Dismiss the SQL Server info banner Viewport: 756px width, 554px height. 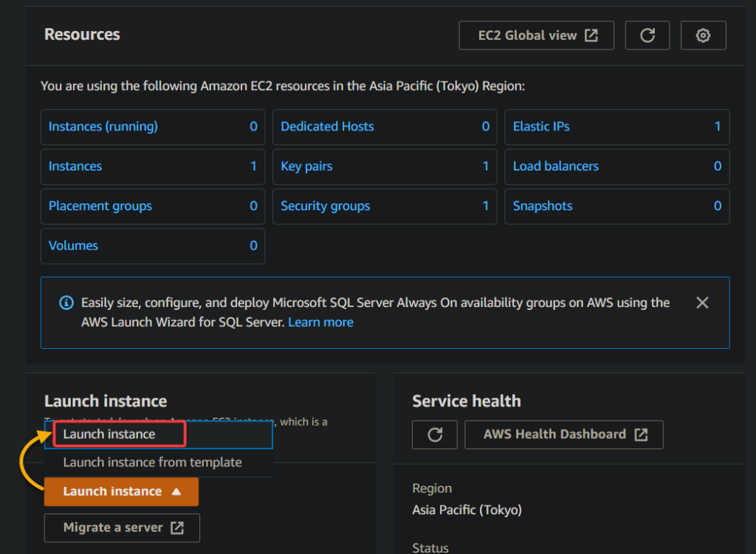pos(702,302)
